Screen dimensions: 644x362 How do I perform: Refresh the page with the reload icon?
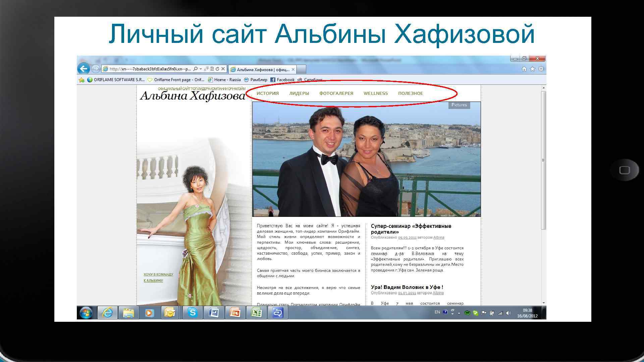pos(217,69)
